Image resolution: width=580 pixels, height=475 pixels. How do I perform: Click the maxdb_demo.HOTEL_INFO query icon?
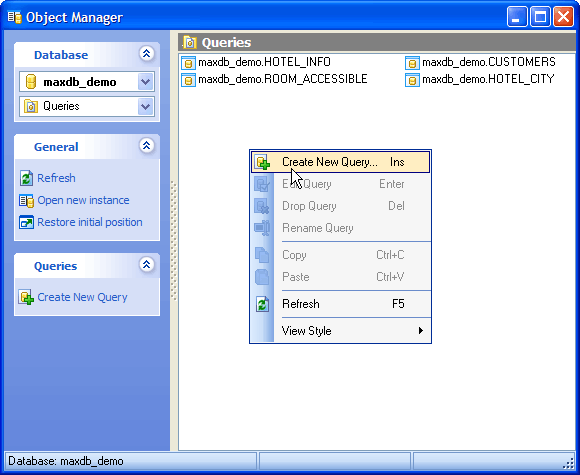pos(188,63)
